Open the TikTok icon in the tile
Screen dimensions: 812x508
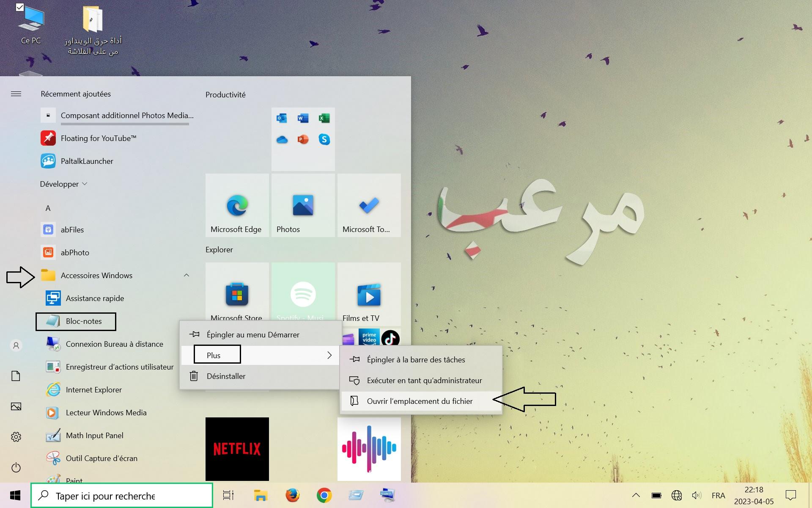coord(390,338)
